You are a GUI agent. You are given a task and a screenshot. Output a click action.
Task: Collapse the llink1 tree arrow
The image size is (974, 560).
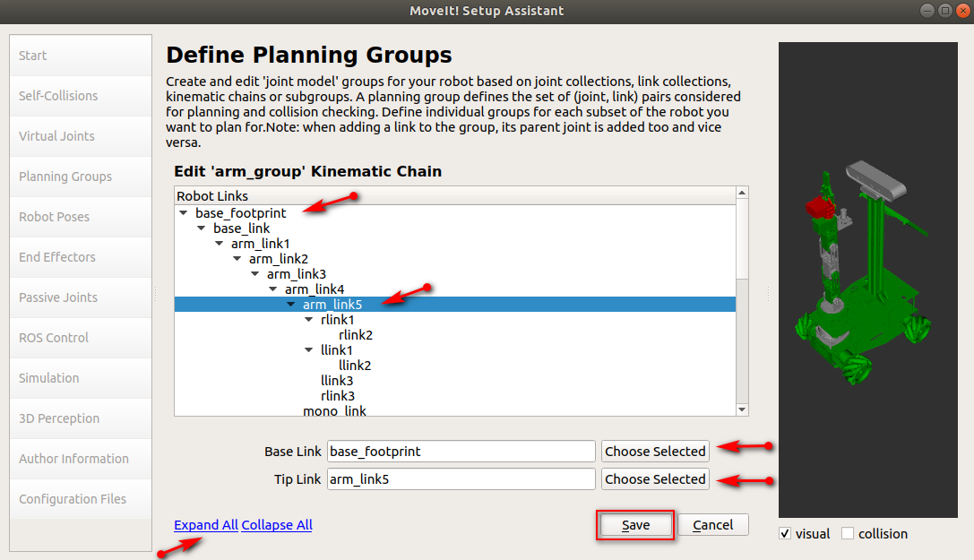[x=309, y=350]
